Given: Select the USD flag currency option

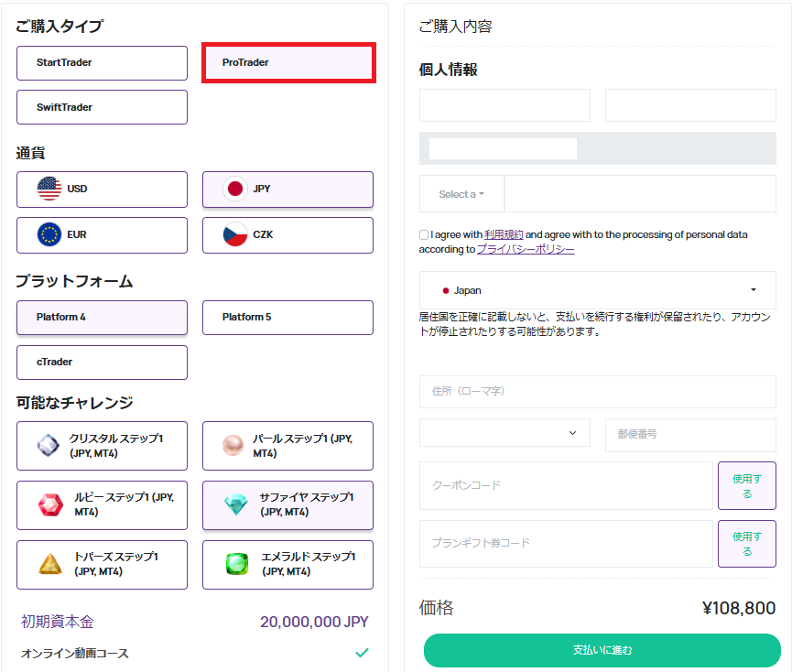Looking at the screenshot, I should 102,190.
